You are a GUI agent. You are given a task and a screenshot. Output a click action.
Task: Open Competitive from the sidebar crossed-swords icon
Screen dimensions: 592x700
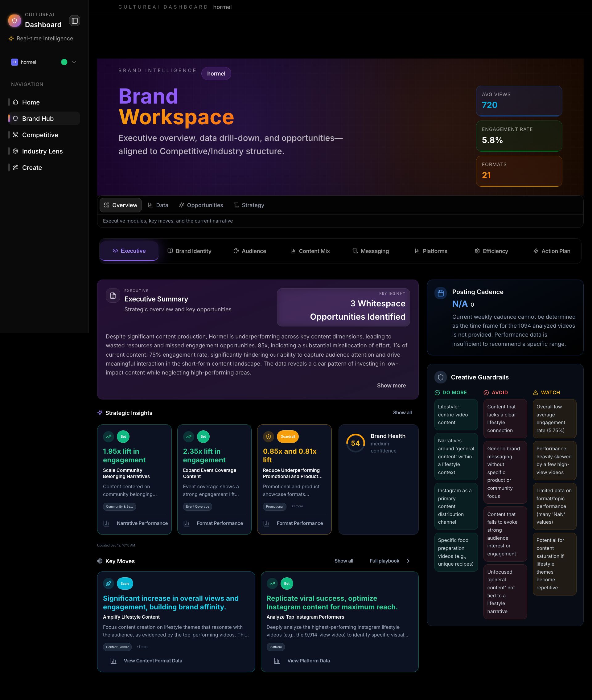15,135
